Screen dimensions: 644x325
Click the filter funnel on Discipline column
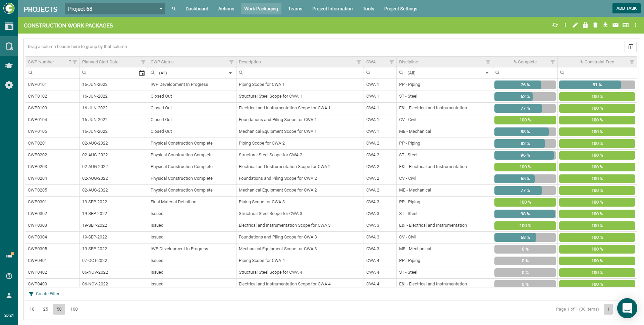488,62
